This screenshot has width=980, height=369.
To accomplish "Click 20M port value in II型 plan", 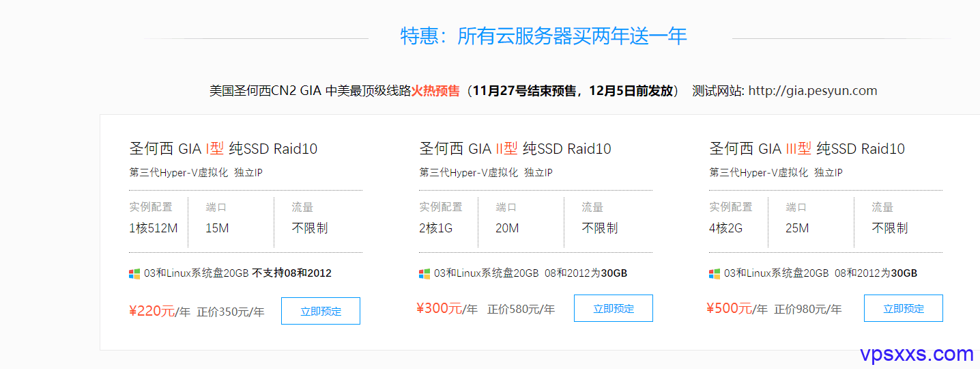I will 507,228.
